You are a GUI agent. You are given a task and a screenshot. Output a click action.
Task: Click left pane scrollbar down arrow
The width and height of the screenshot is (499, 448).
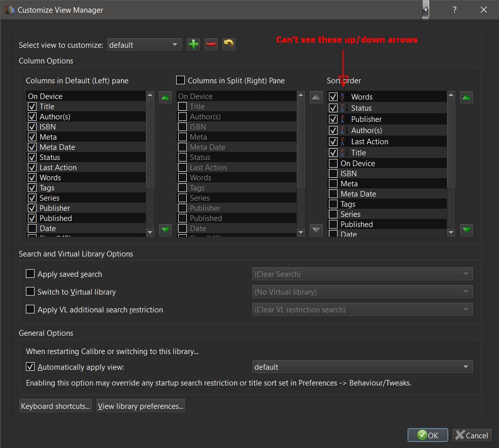pyautogui.click(x=150, y=233)
